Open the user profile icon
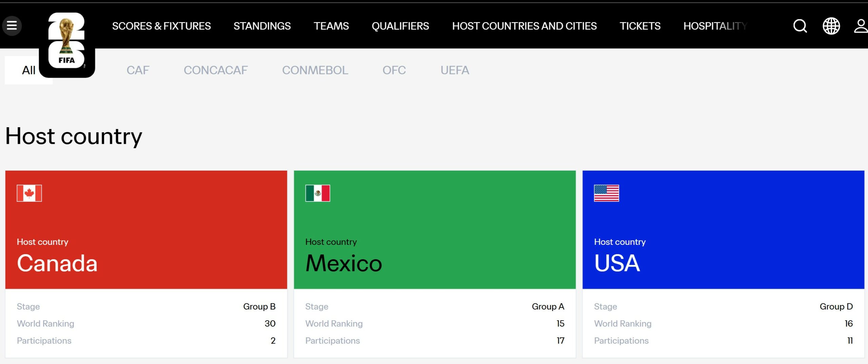Viewport: 868px width, 364px height. pos(860,26)
